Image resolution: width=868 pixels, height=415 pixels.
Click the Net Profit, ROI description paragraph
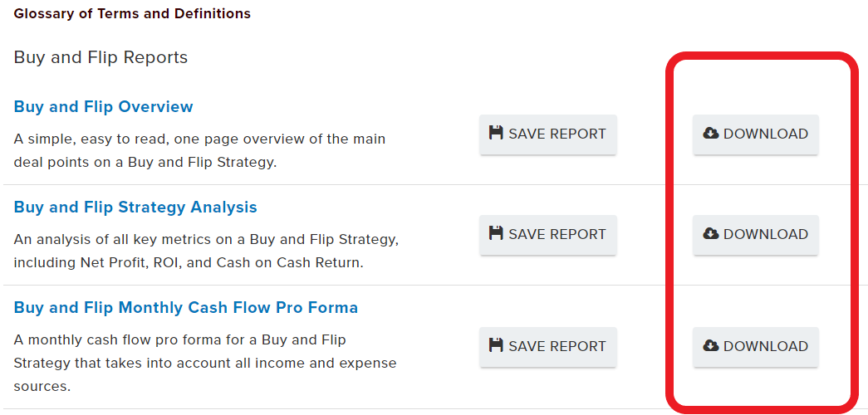(207, 251)
